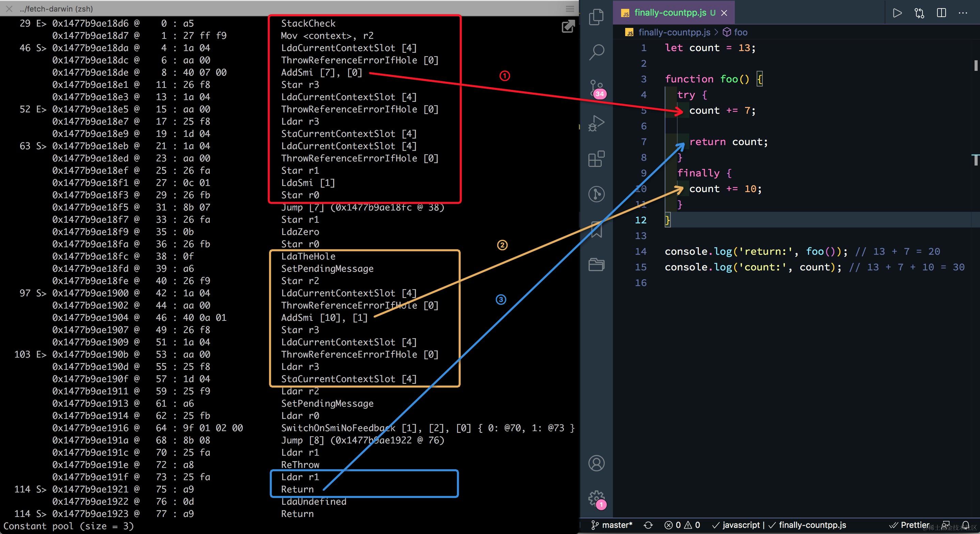This screenshot has width=980, height=534.
Task: Open the Explorer view in activity bar
Action: click(596, 17)
